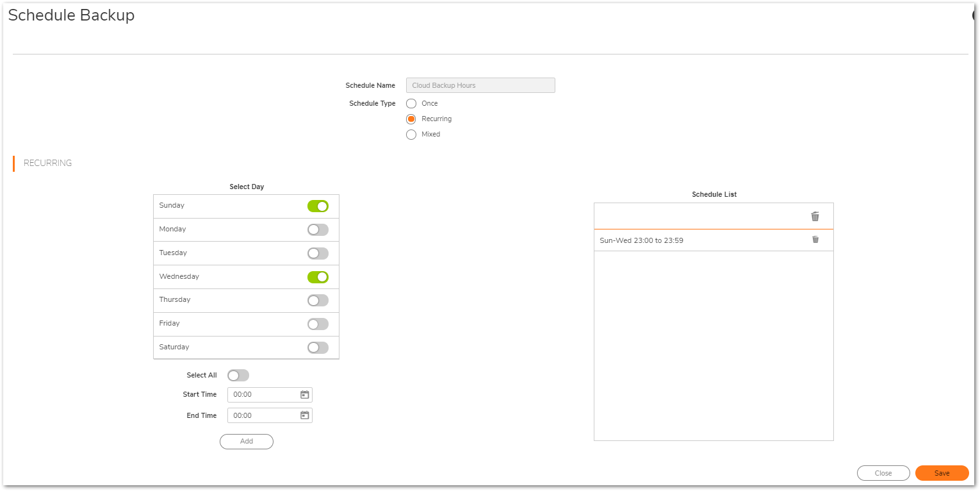980x491 pixels.
Task: Click the End Time picker icon
Action: (305, 415)
